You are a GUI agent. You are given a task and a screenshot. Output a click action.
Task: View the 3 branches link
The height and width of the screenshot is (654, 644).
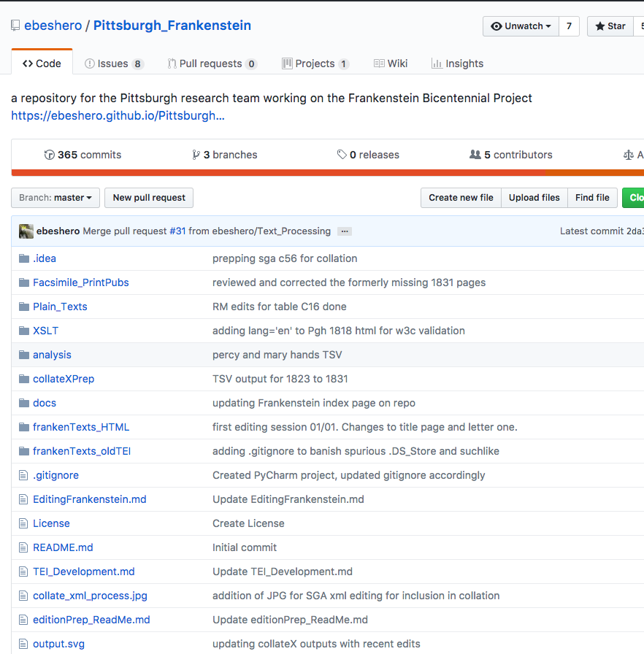pos(224,155)
